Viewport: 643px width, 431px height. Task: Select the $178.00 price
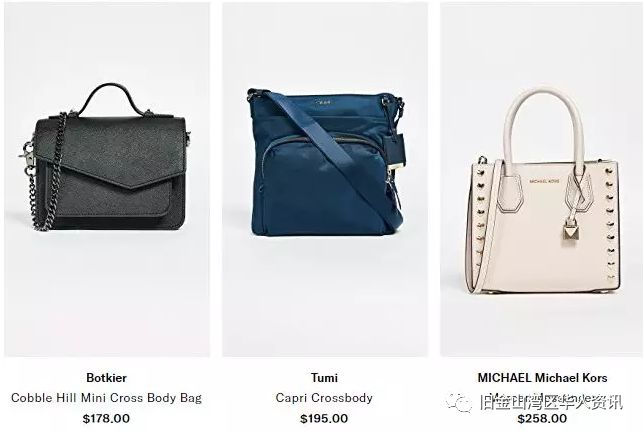click(106, 419)
